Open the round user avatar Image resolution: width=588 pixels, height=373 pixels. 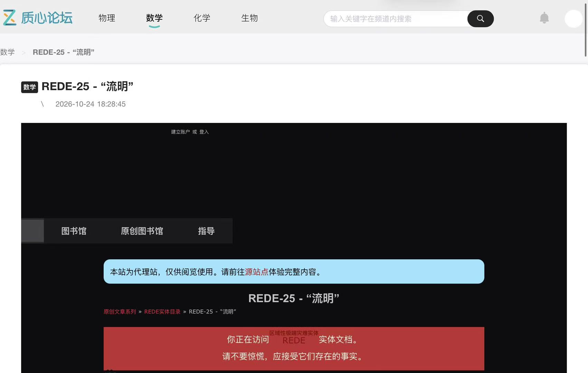573,19
